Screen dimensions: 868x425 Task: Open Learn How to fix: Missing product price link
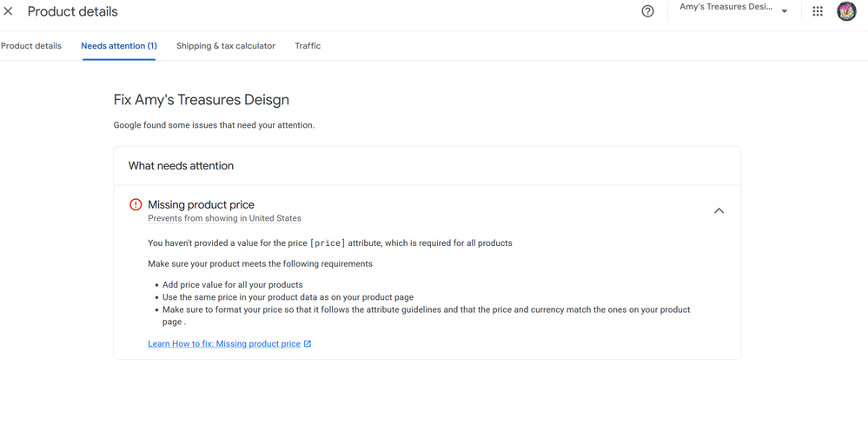224,344
